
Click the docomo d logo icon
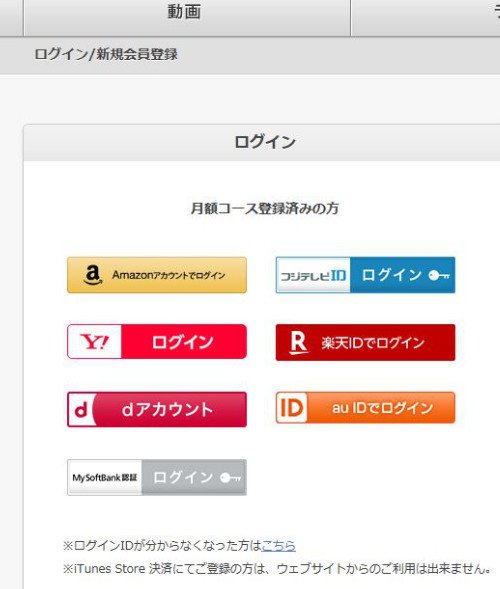pyautogui.click(x=81, y=410)
